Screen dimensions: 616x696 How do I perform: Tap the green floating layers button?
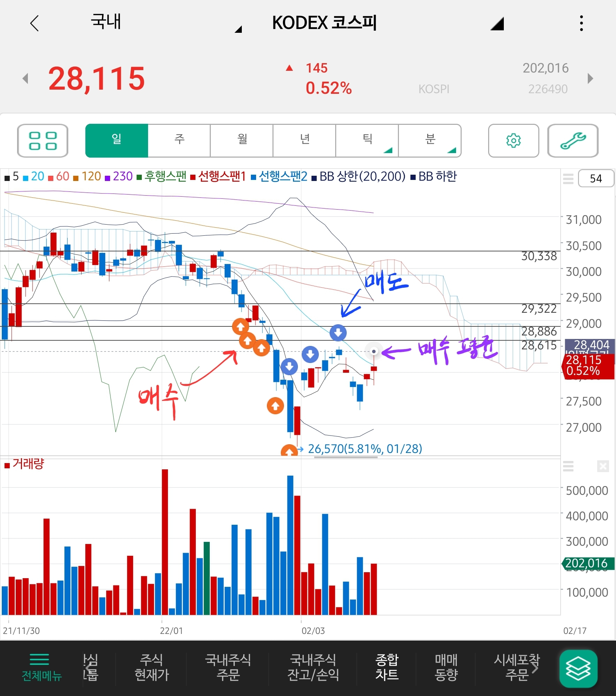pos(578,668)
